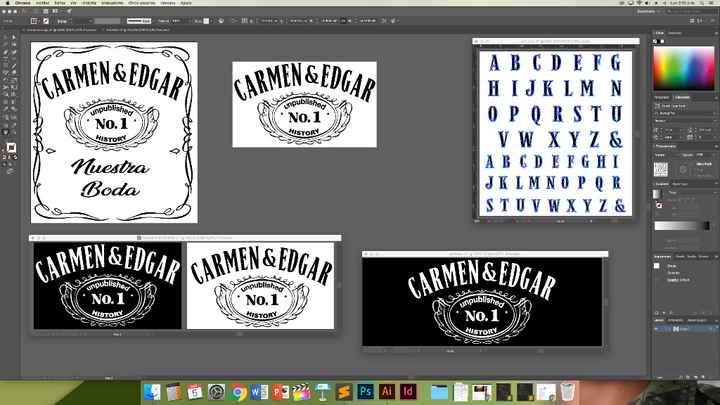Screen dimensions: 720x405
Task: Open System Preferences from the dock
Action: pyautogui.click(x=216, y=392)
